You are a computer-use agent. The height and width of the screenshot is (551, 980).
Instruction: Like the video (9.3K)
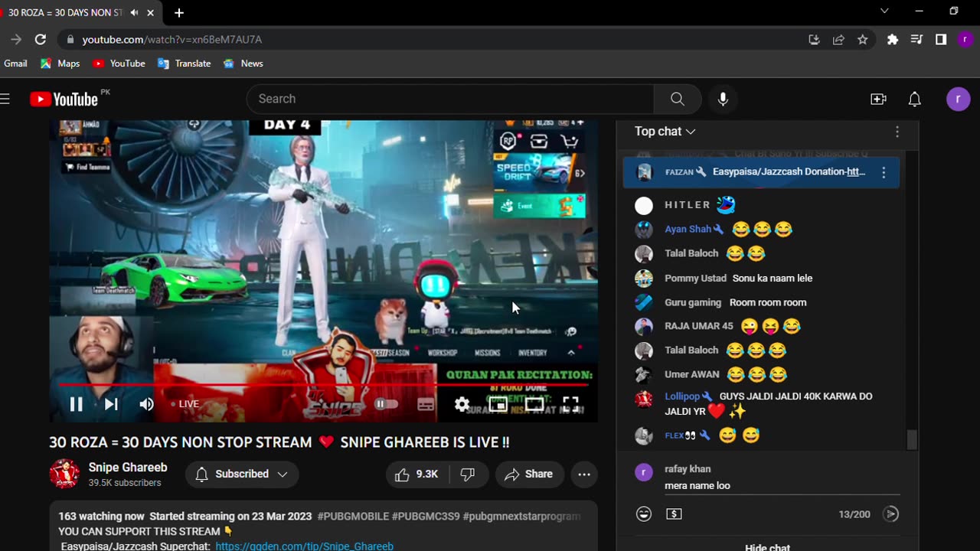pos(417,474)
